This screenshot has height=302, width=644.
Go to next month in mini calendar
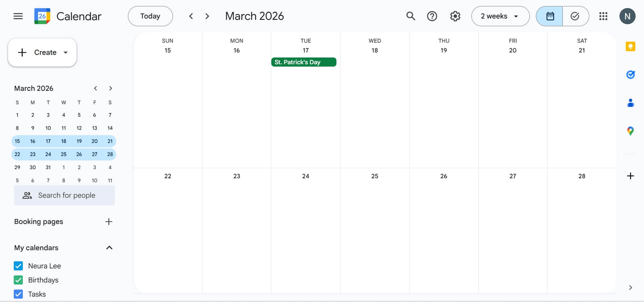110,88
